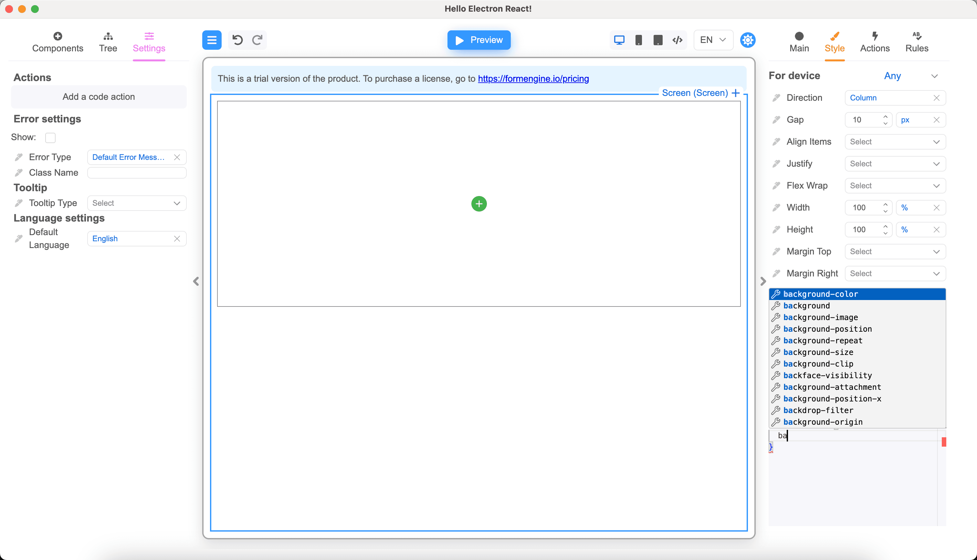The image size is (977, 560).
Task: Undo the last change
Action: coord(237,40)
